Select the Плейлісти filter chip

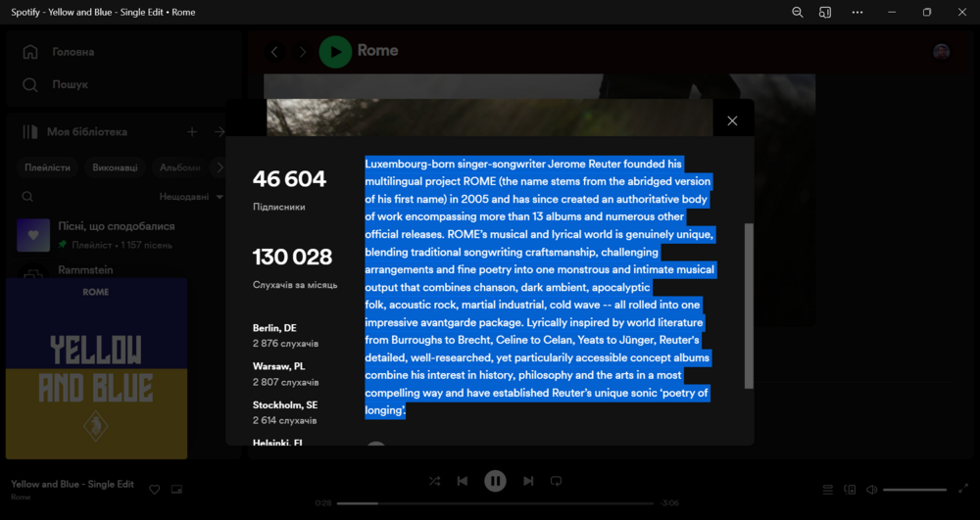[x=47, y=167]
